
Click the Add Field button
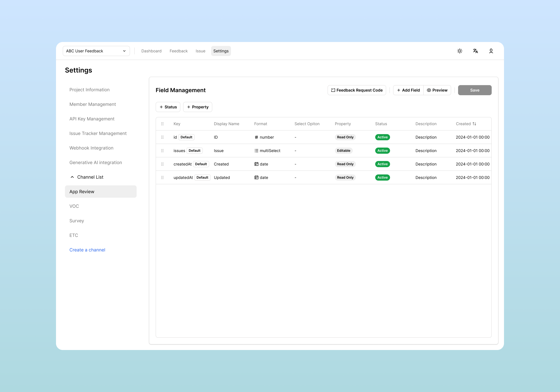[408, 90]
